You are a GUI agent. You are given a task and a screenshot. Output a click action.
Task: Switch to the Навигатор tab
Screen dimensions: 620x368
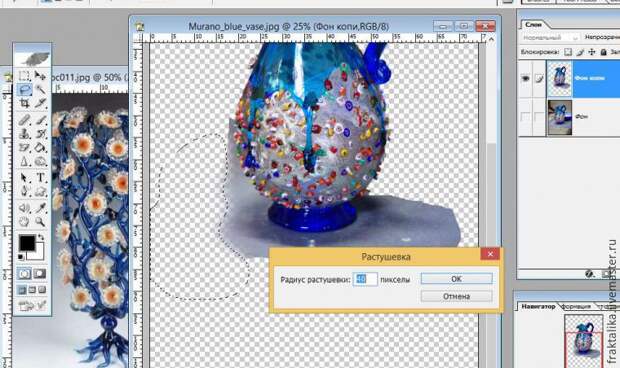pos(538,306)
